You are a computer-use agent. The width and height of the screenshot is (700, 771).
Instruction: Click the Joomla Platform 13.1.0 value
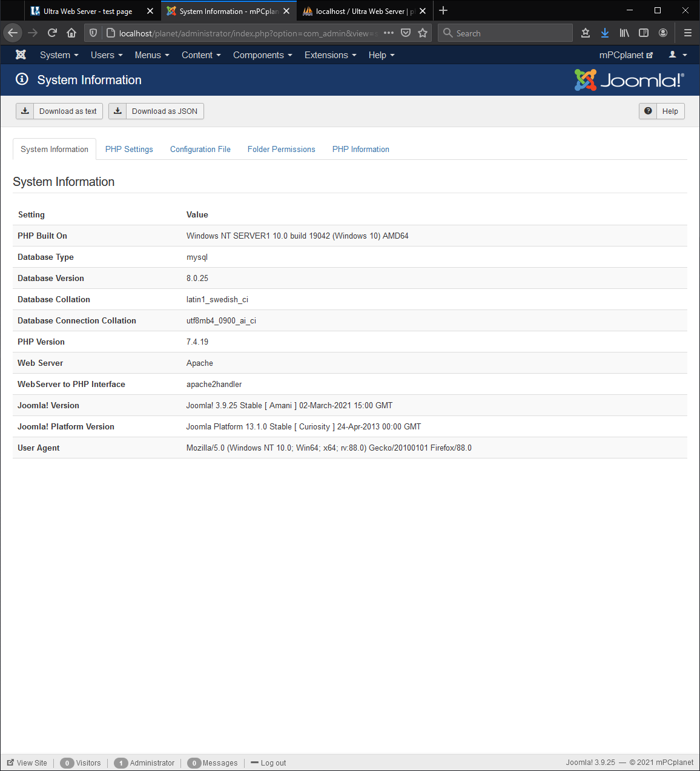(x=303, y=426)
